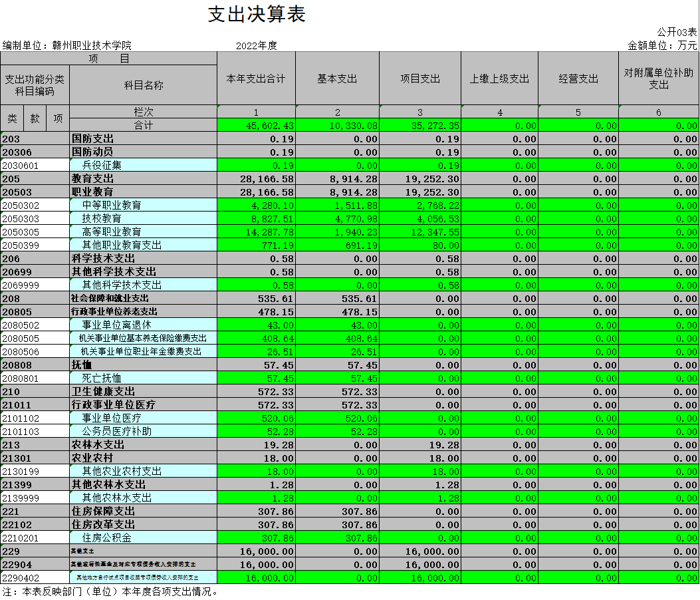This screenshot has width=700, height=600.
Task: Select the 科目名称 header cell
Action: 143,85
